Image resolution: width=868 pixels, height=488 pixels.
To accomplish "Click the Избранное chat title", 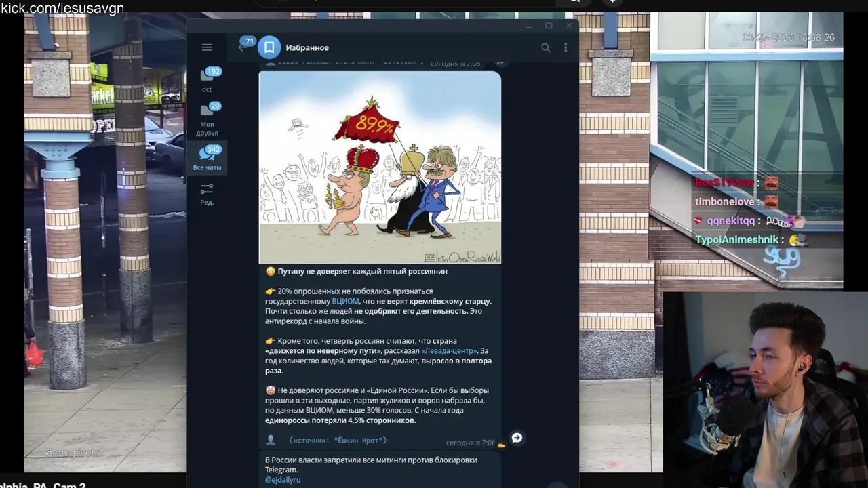I will pos(307,47).
